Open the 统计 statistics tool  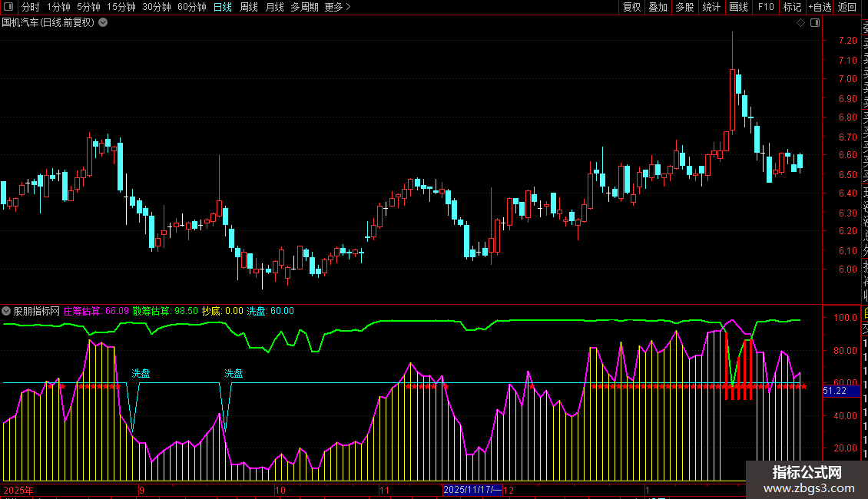pyautogui.click(x=711, y=8)
